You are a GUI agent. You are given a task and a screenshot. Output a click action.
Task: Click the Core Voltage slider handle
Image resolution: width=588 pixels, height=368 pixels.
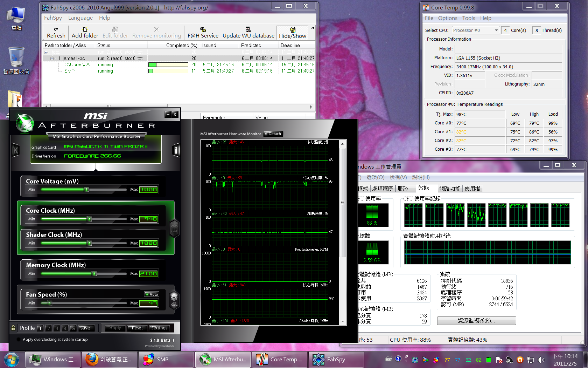click(86, 190)
